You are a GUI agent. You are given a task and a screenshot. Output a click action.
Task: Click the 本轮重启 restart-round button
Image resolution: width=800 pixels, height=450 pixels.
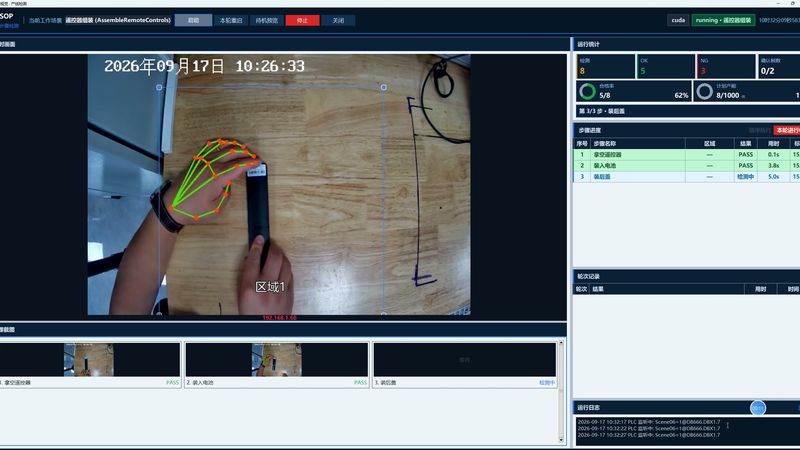coord(231,20)
